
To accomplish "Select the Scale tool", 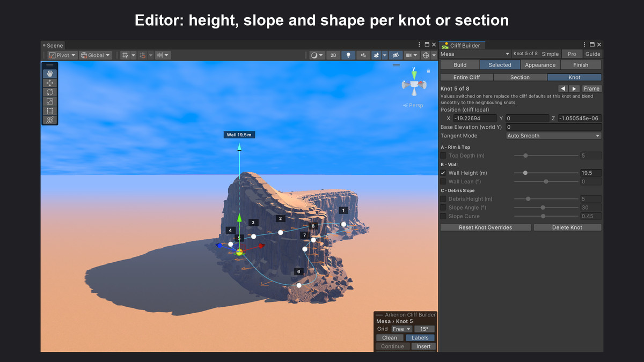I will point(50,101).
